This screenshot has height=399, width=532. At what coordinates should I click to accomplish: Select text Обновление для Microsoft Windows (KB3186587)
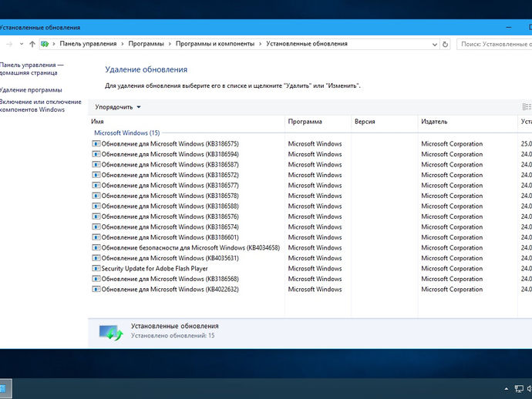click(x=170, y=164)
